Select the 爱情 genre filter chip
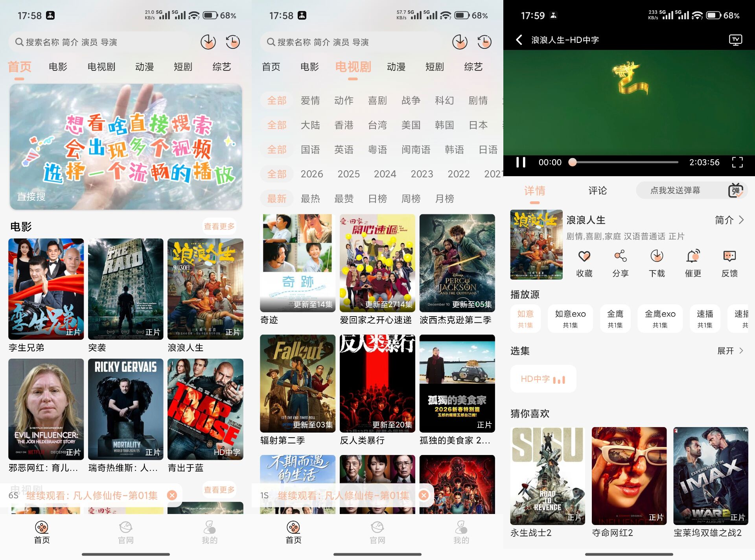 coord(310,101)
